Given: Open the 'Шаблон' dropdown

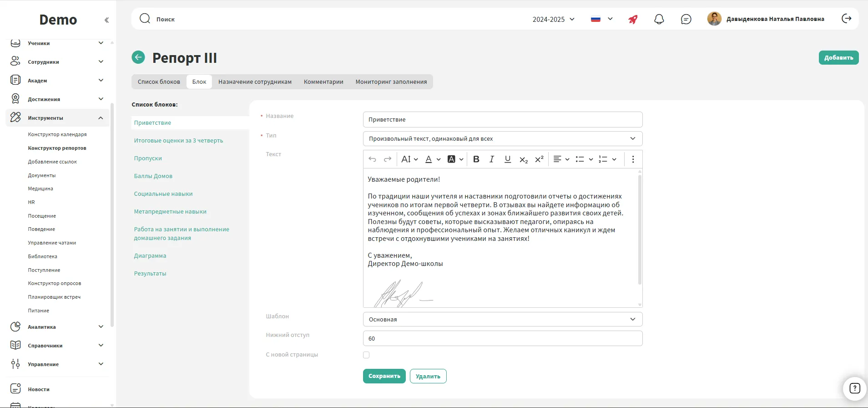Looking at the screenshot, I should point(502,319).
